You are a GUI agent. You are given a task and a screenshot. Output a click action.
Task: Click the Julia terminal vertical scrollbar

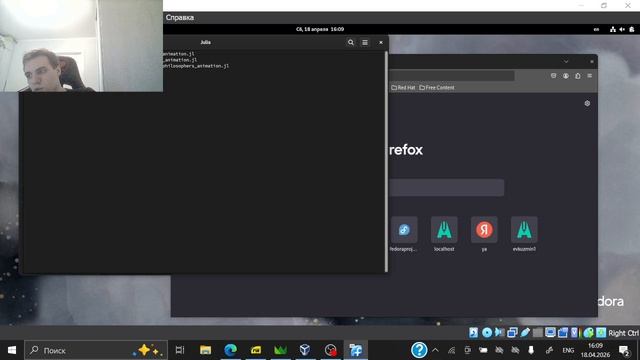point(386,161)
